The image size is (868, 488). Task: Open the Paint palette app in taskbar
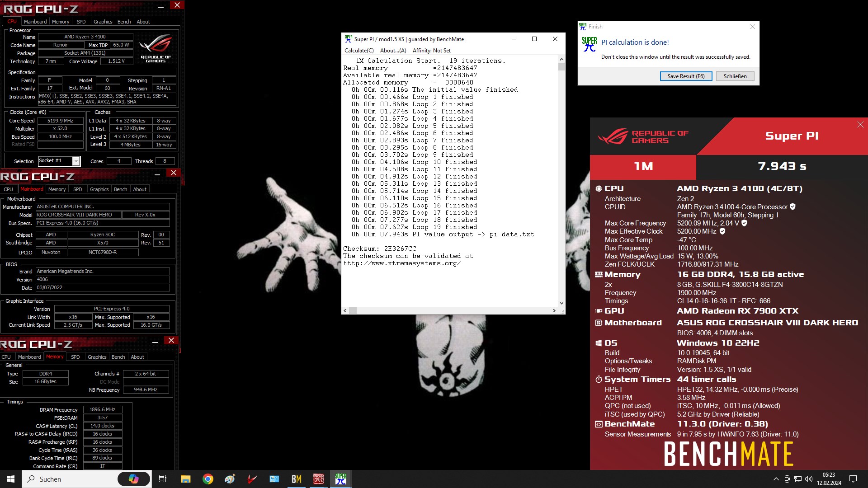click(230, 479)
